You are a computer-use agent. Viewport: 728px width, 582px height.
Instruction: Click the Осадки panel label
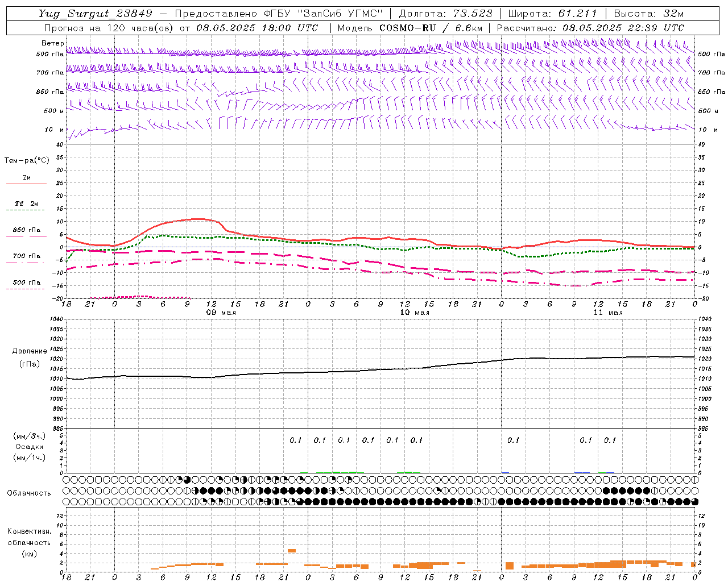click(x=30, y=447)
